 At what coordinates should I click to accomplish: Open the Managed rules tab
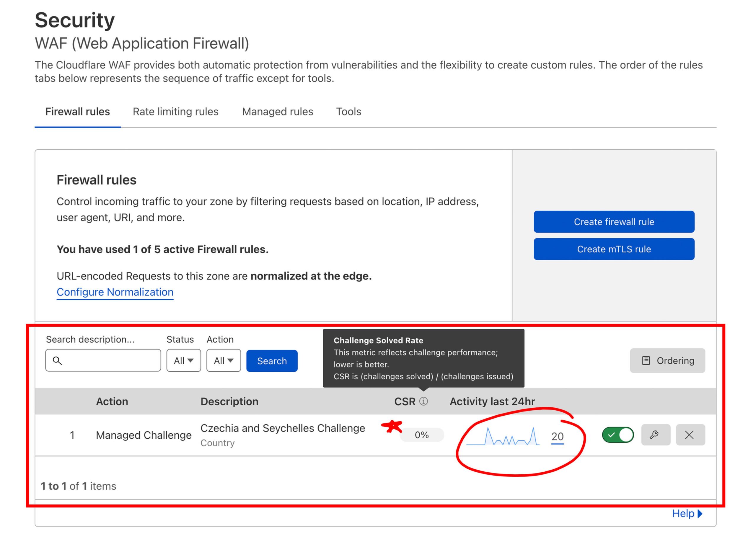tap(277, 112)
